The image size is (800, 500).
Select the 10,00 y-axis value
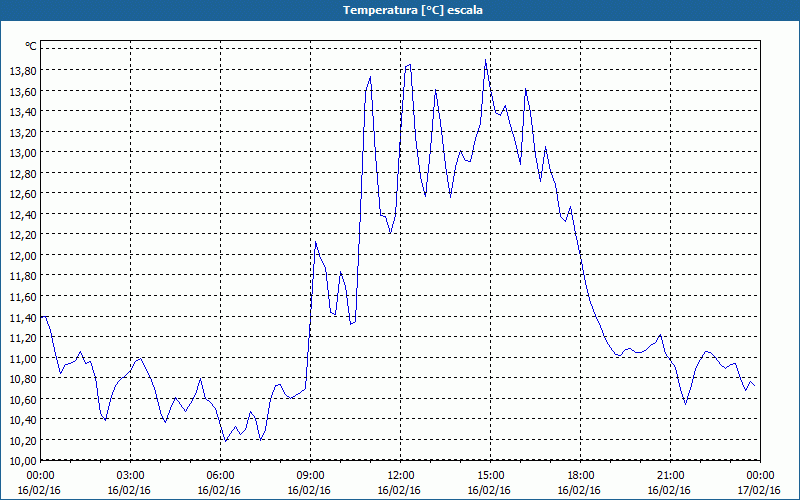point(22,461)
